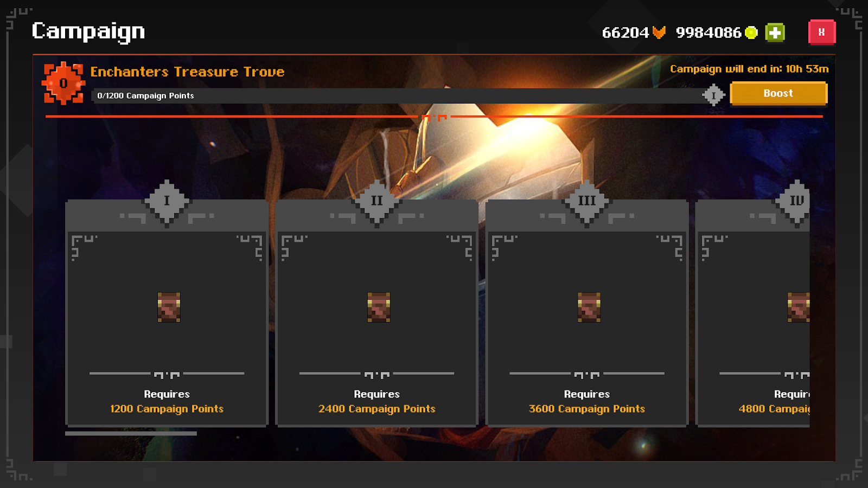868x488 pixels.
Task: Click the orange fox-head currency icon
Action: pos(659,33)
